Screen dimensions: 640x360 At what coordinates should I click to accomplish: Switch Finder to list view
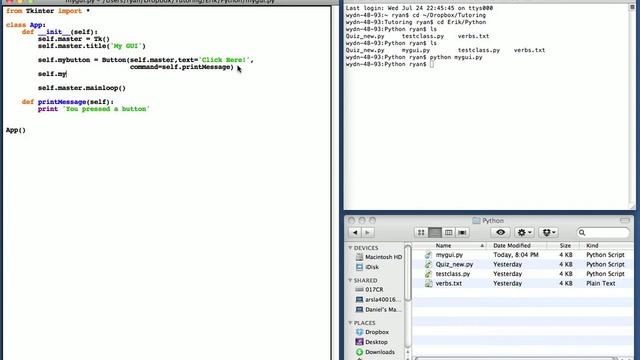pos(435,232)
